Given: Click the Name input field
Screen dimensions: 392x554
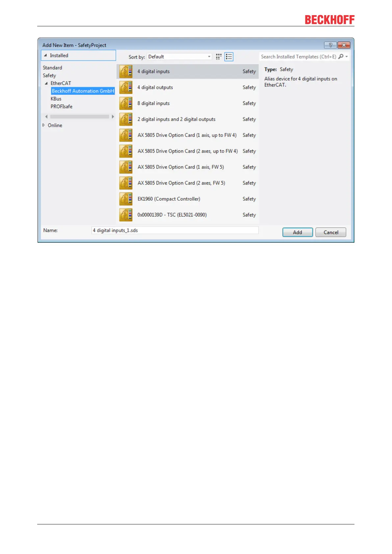Looking at the screenshot, I should coord(175,230).
